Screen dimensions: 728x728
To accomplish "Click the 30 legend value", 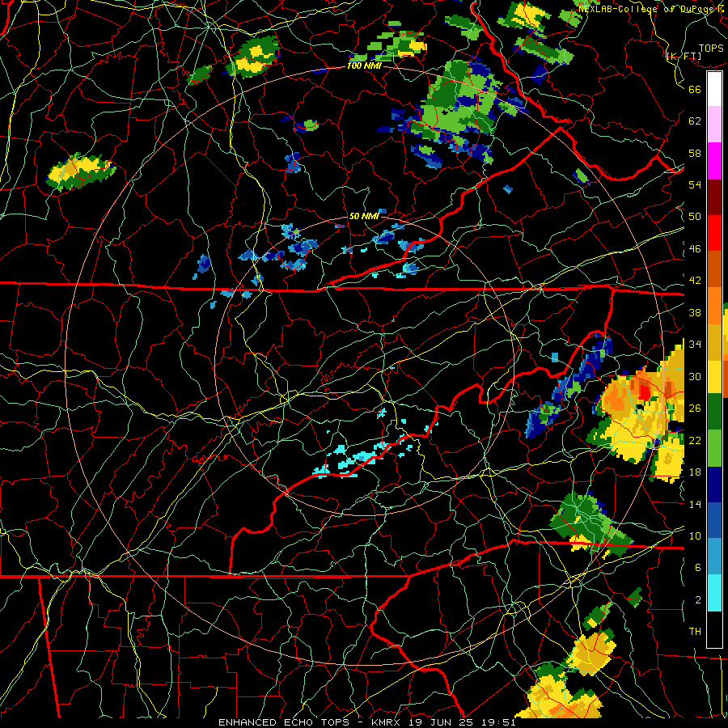I will click(x=695, y=376).
